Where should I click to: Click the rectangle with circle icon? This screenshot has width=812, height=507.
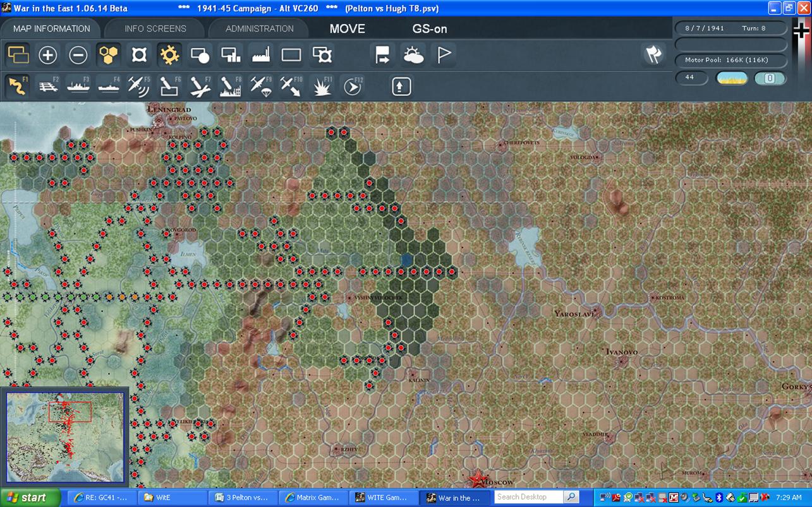click(200, 55)
